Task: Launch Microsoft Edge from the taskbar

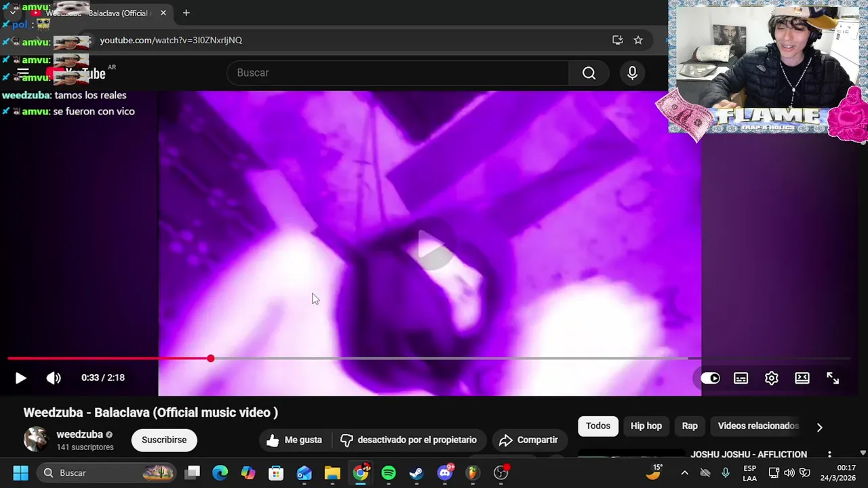Action: click(x=220, y=472)
